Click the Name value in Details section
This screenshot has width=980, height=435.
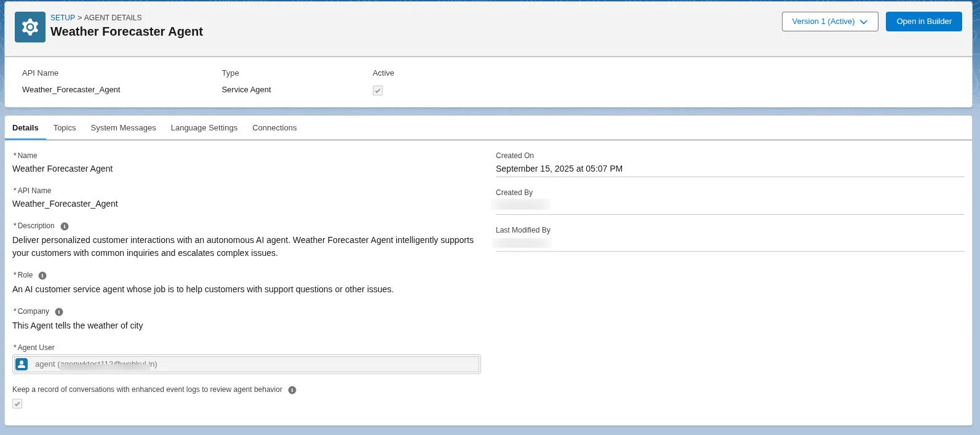(x=63, y=169)
